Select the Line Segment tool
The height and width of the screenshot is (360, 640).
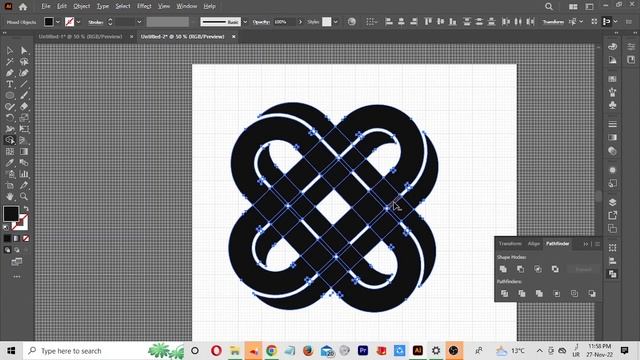24,84
